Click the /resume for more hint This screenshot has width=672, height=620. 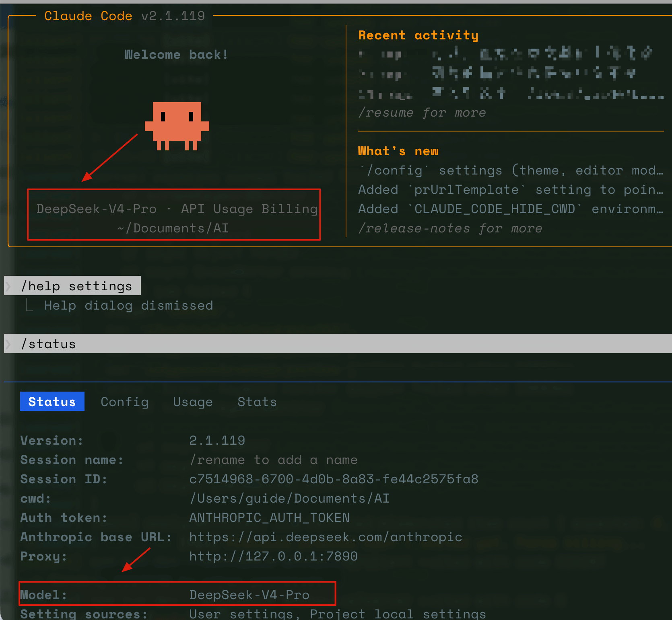tap(422, 113)
